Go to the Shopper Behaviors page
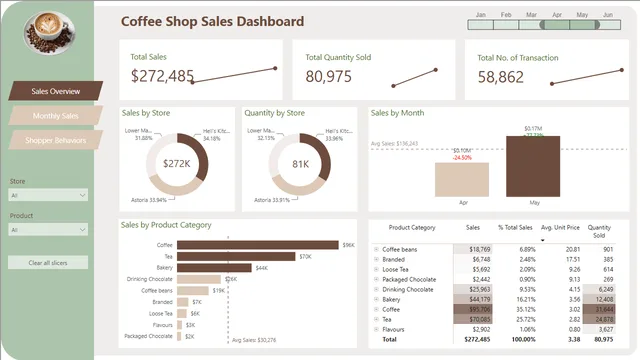Image resolution: width=640 pixels, height=360 pixels. coord(56,140)
